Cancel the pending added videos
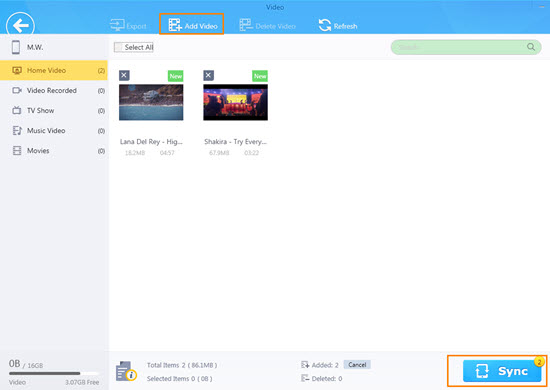550x390 pixels. 357,365
